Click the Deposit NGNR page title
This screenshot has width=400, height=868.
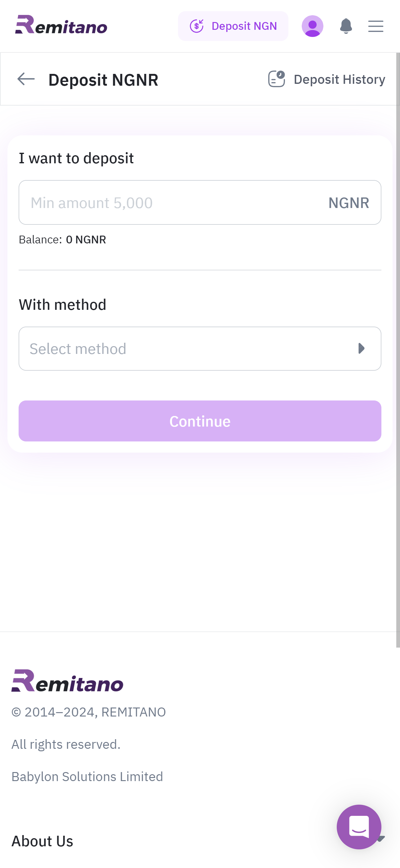tap(103, 79)
